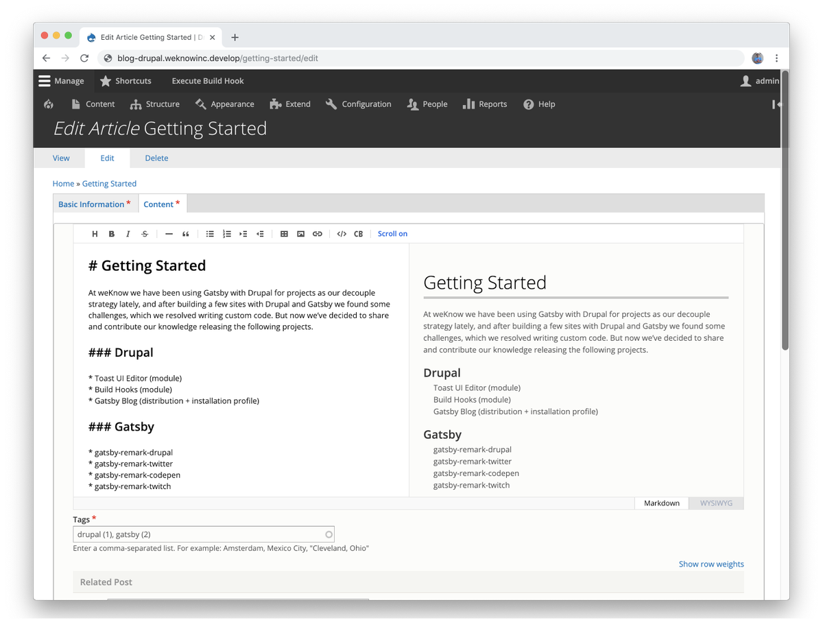Viewport: 823px width, 644px height.
Task: Switch editor to WYSIWYG mode
Action: click(x=716, y=503)
